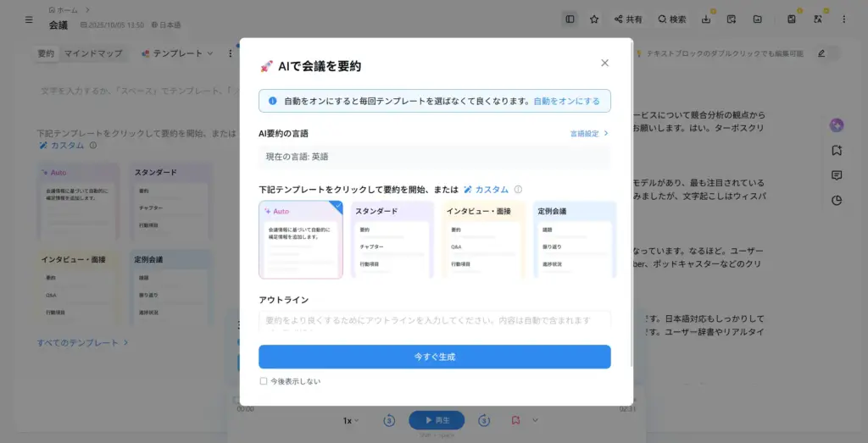
Task: Click the save disk icon
Action: 792,19
